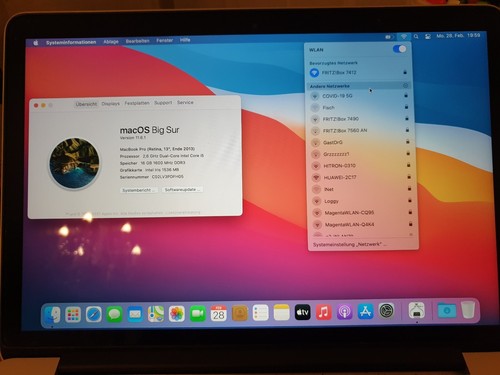Open the Hilfe menu
The width and height of the screenshot is (500, 375).
point(185,40)
